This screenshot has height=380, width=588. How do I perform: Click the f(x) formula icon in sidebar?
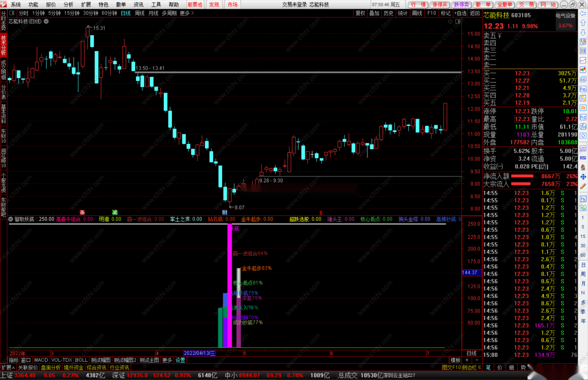(583, 127)
